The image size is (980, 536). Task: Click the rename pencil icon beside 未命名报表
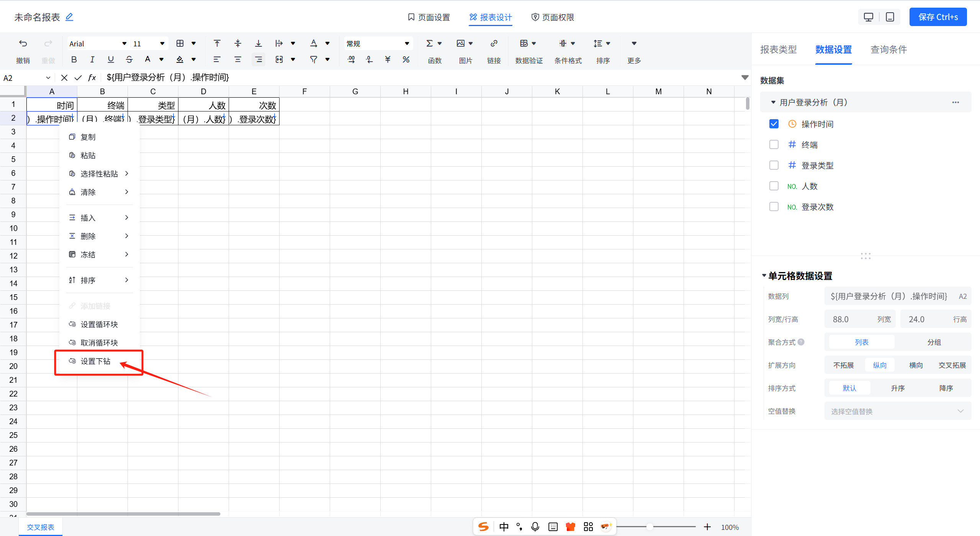[69, 17]
